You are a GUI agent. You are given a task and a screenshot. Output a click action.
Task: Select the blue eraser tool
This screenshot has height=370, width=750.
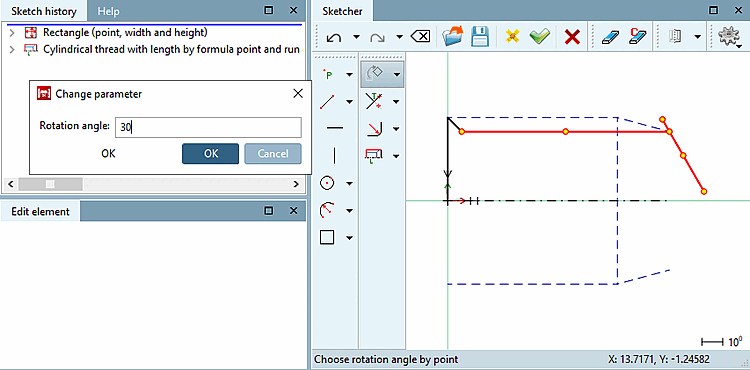(609, 37)
